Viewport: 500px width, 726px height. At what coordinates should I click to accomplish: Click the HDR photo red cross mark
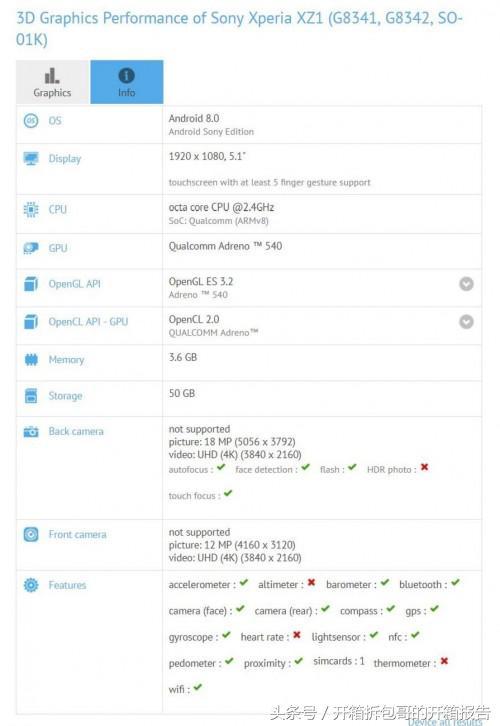(424, 467)
